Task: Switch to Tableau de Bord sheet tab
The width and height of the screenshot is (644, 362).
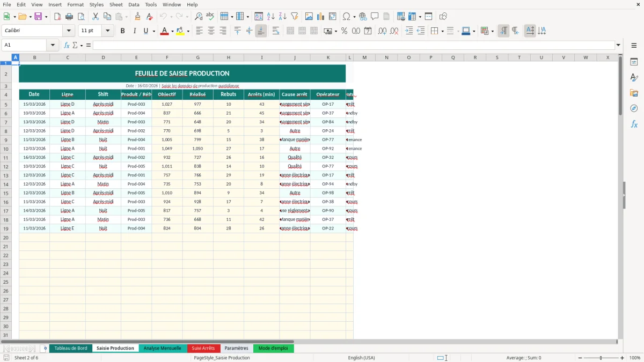Action: pos(71,348)
